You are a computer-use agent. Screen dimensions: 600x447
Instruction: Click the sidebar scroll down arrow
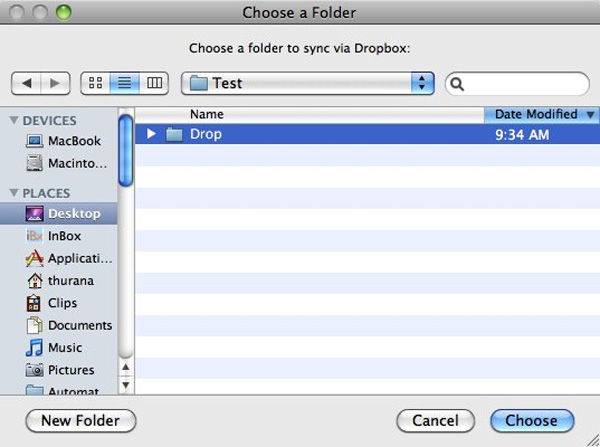126,385
